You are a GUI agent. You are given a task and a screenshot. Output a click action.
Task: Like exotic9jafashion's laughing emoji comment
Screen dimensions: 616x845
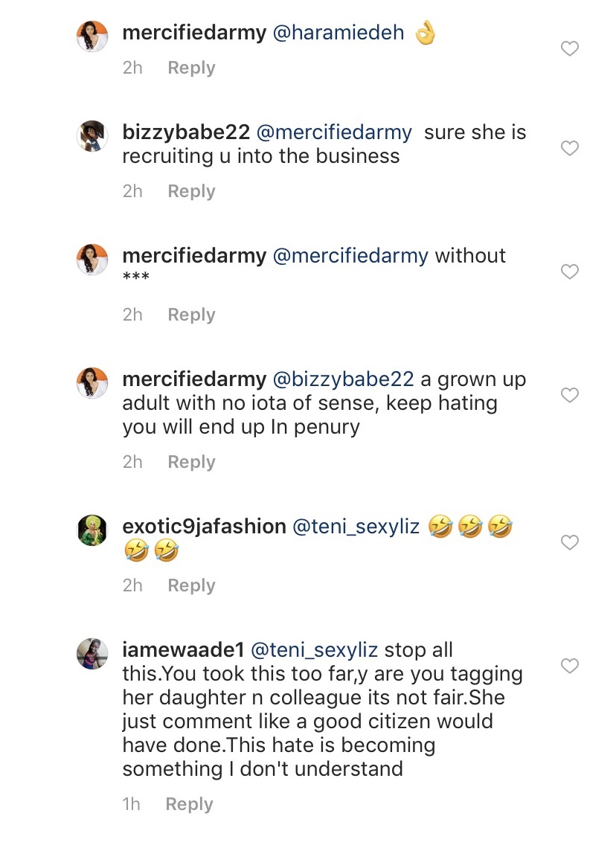tap(570, 542)
